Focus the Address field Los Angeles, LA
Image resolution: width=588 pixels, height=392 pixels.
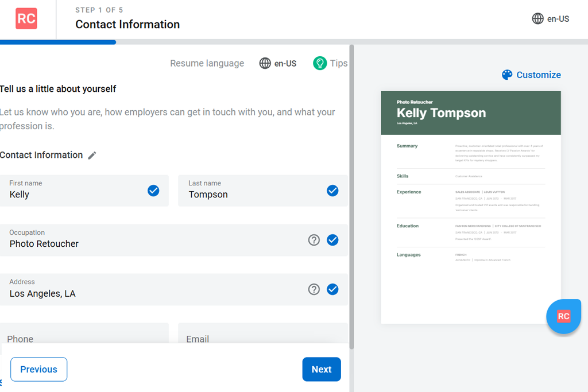coord(174,289)
